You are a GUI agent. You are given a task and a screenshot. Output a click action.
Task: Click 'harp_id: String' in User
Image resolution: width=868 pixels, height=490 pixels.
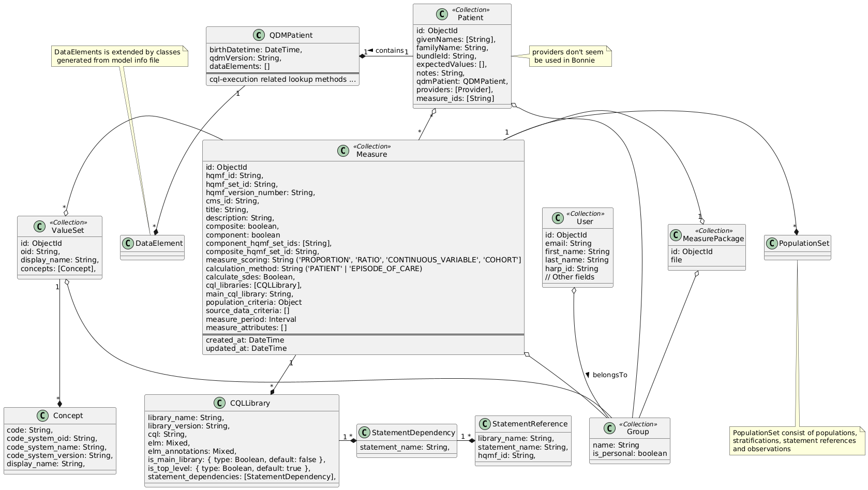point(572,269)
